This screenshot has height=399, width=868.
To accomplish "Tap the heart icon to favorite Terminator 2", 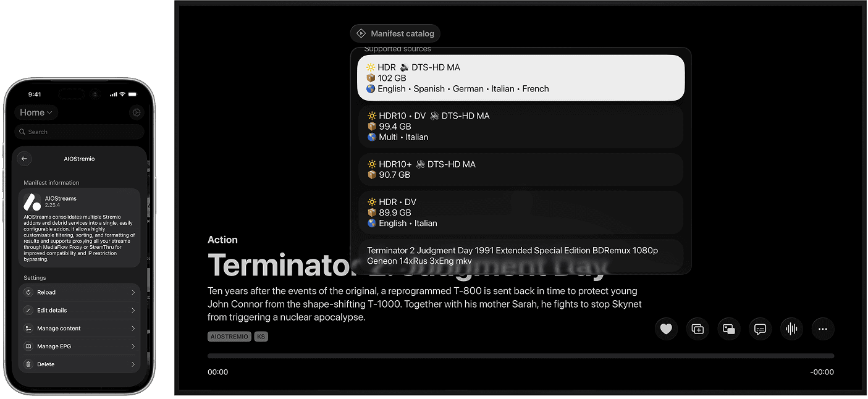I will [x=666, y=329].
